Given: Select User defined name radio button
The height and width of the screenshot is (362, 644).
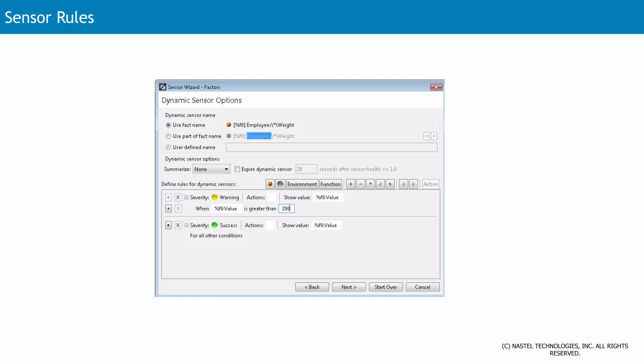Looking at the screenshot, I should 169,147.
